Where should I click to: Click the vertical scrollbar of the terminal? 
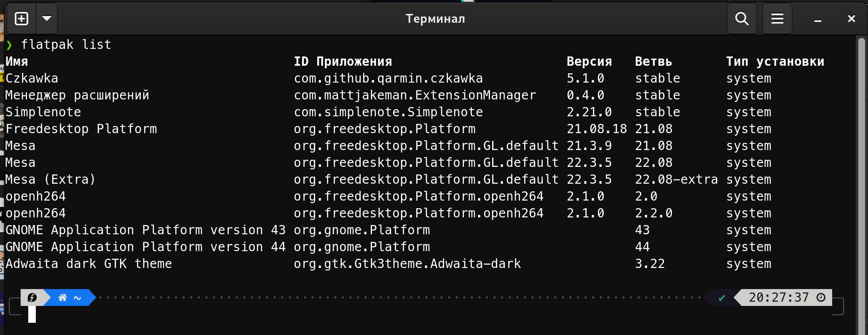coord(862,185)
